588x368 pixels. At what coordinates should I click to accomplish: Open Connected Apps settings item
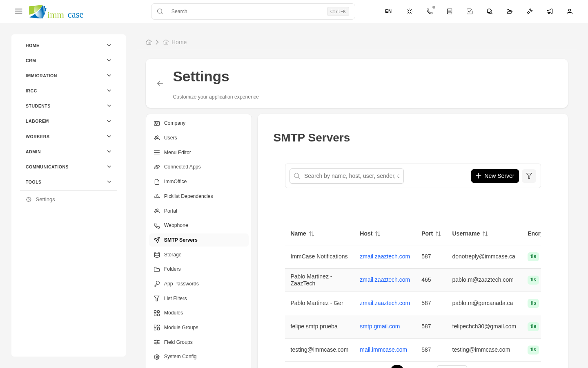click(199, 167)
